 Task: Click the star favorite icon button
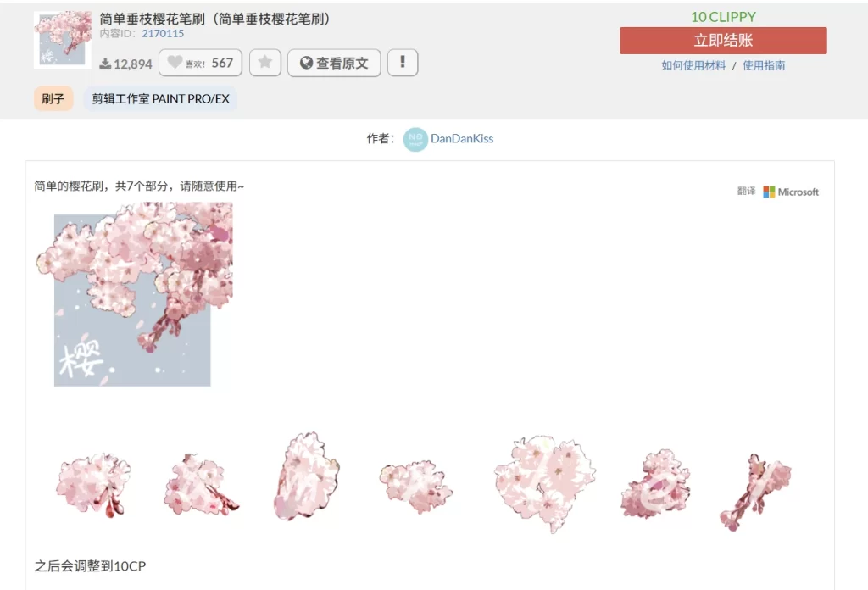point(265,63)
